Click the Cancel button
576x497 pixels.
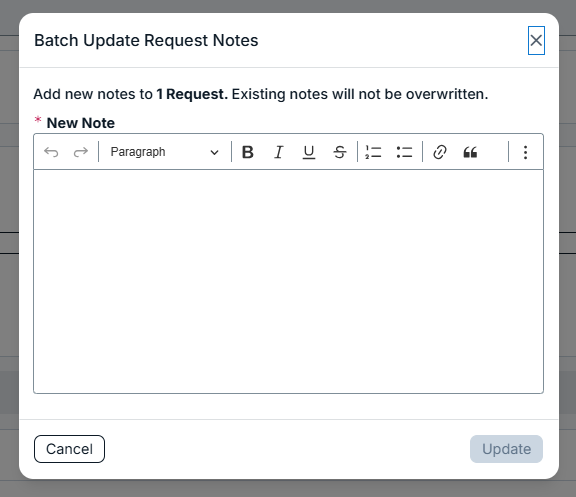(x=69, y=449)
